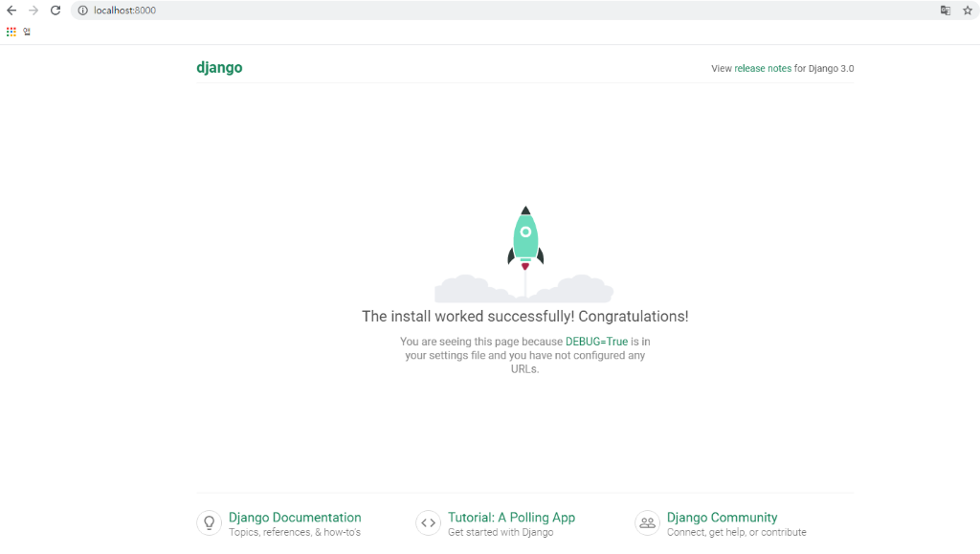Reload the localhost page
The image size is (980, 554).
point(56,11)
